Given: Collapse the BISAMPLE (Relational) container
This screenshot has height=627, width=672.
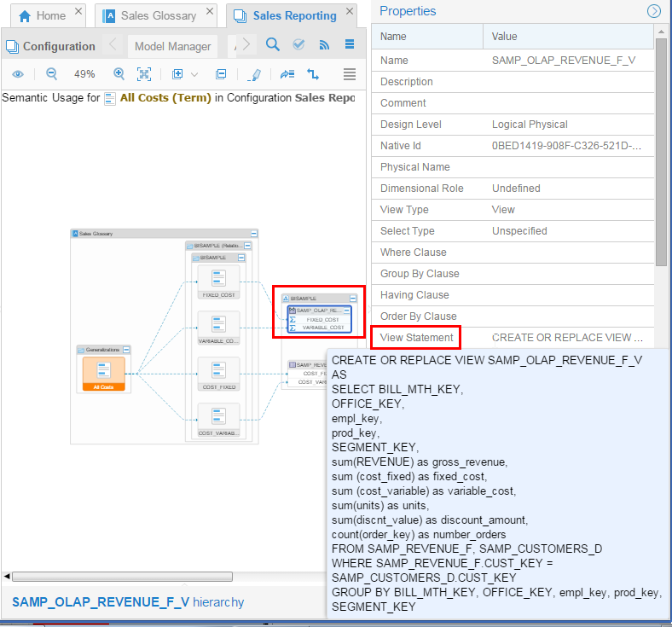Looking at the screenshot, I should (247, 246).
